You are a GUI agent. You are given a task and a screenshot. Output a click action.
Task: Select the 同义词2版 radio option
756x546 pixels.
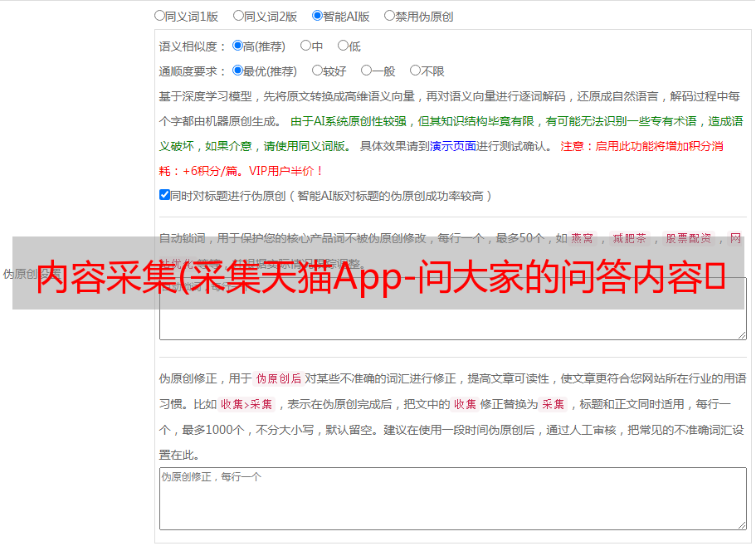238,15
